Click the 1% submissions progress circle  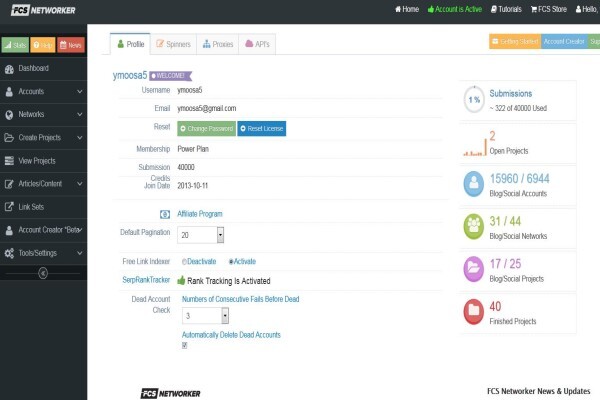474,100
